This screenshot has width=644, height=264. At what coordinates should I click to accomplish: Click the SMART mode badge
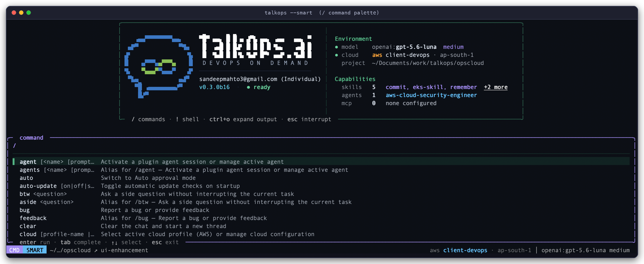(x=35, y=250)
